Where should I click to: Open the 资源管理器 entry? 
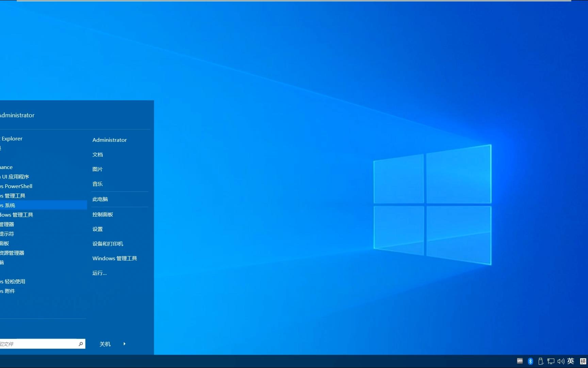click(x=12, y=253)
